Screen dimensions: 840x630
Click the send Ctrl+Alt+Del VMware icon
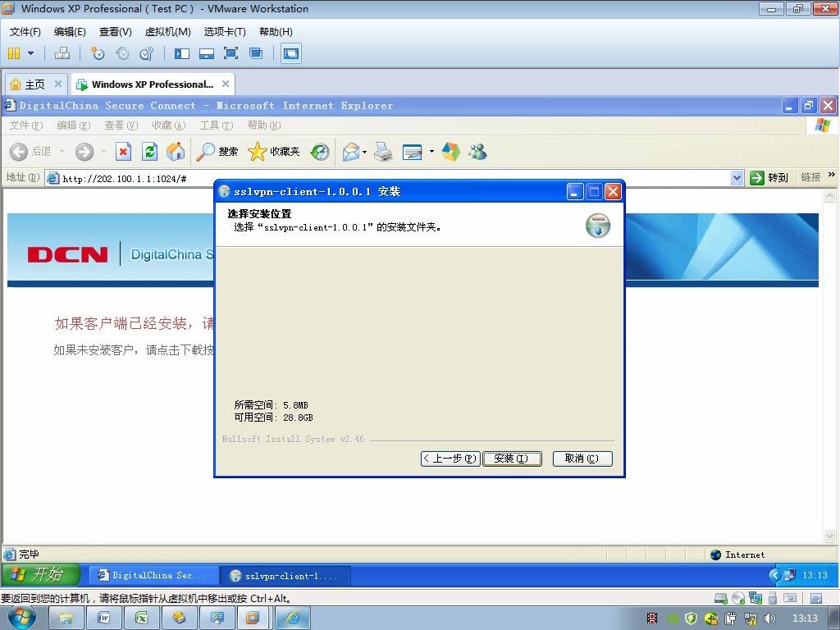click(62, 53)
